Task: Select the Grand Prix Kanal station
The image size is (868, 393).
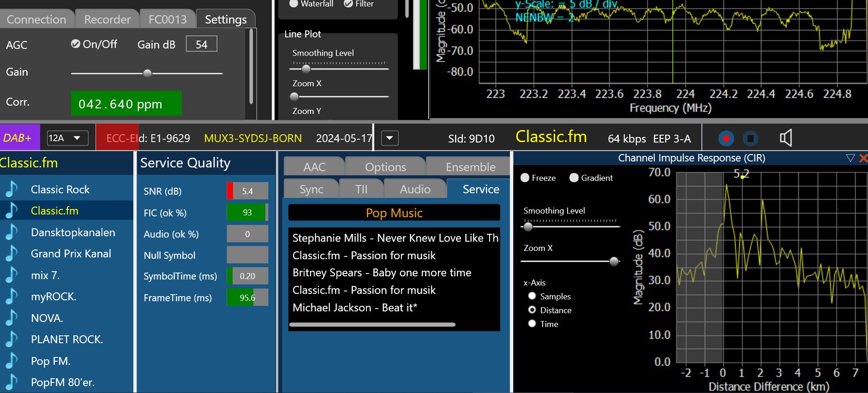Action: (x=71, y=254)
